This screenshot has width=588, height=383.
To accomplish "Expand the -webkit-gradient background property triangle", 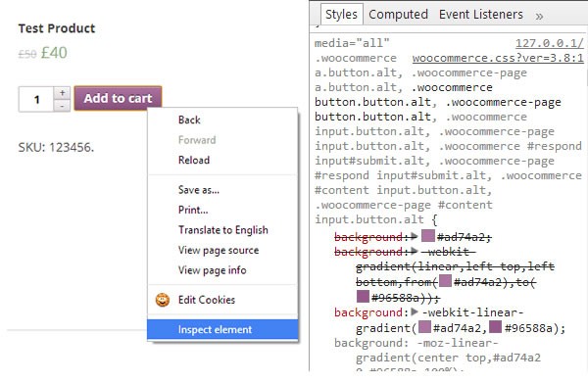I will tap(414, 252).
